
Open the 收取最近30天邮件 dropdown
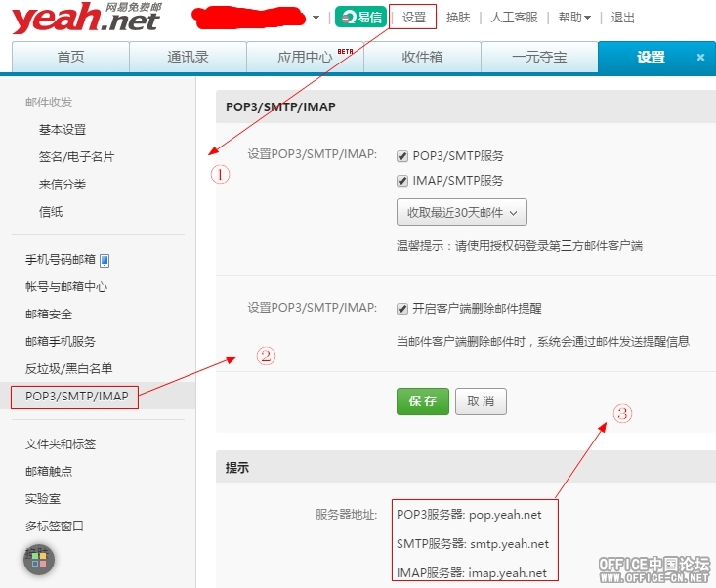462,212
